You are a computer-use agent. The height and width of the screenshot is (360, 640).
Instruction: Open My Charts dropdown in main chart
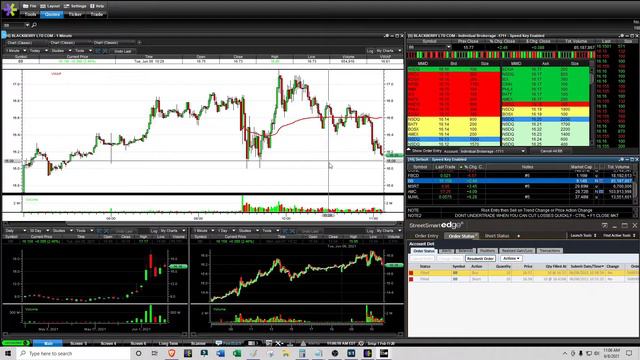pos(388,51)
